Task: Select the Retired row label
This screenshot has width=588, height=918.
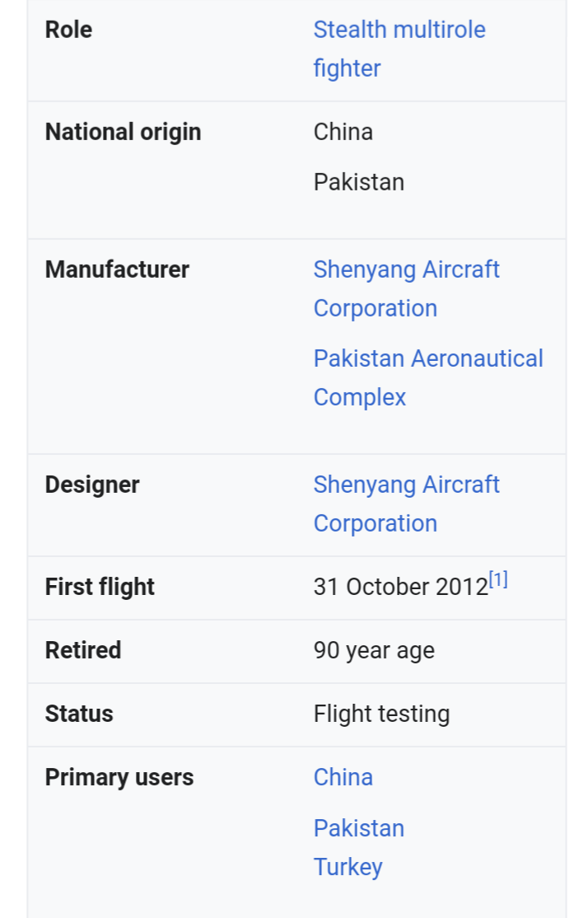Action: 83,650
